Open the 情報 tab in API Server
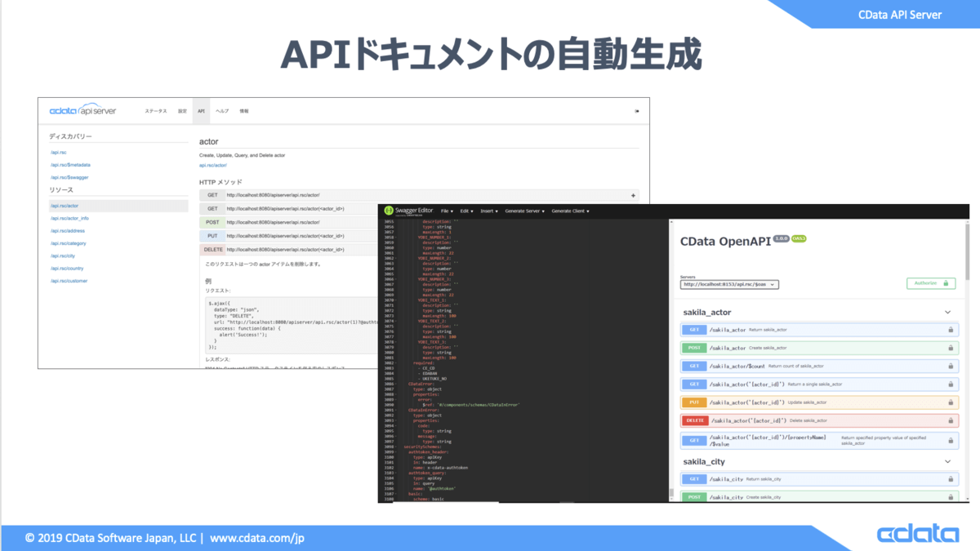 243,111
